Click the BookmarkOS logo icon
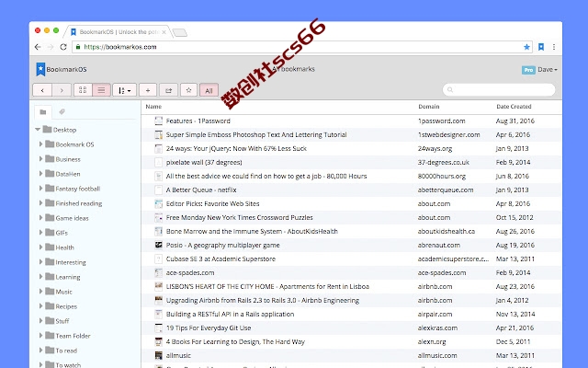Image resolution: width=588 pixels, height=368 pixels. (40, 70)
